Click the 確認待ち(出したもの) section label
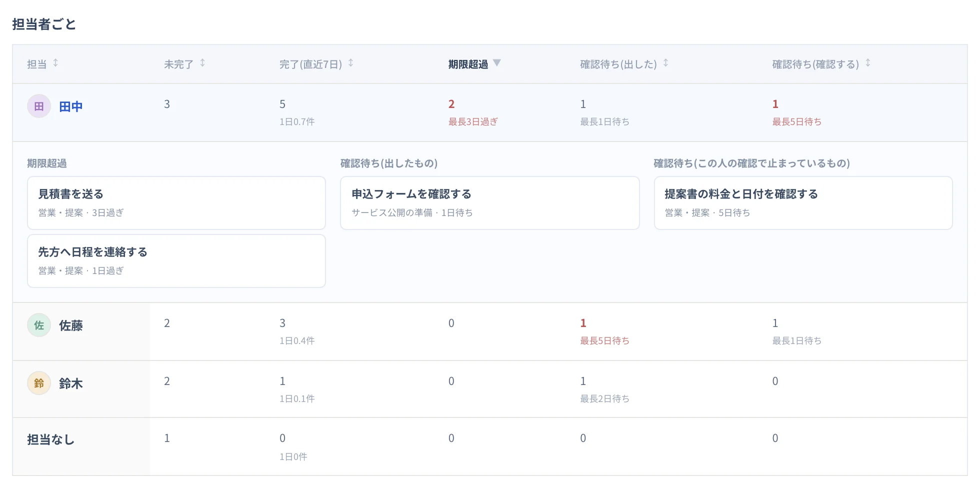Viewport: 980px width, 488px height. click(x=389, y=163)
